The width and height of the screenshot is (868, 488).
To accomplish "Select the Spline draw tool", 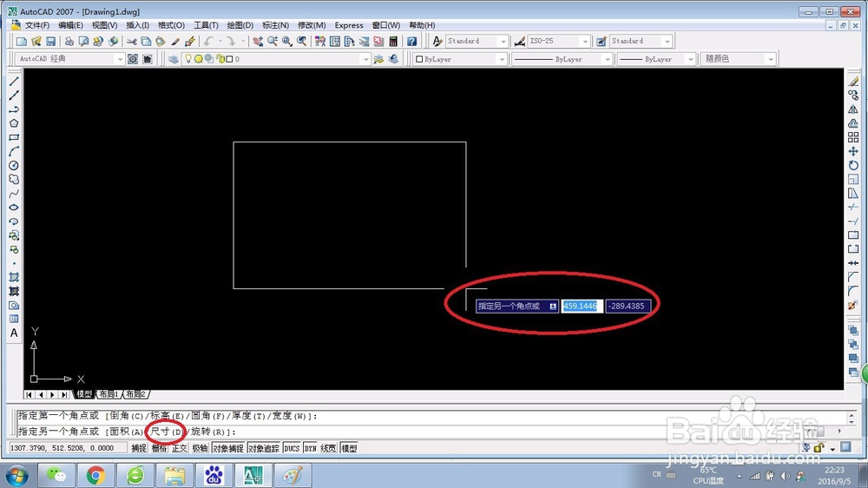I will point(14,194).
